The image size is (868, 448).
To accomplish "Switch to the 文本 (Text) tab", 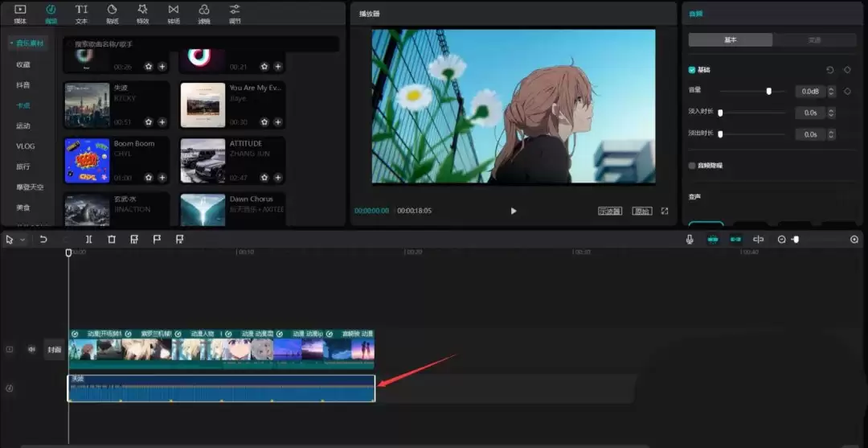I will point(81,13).
